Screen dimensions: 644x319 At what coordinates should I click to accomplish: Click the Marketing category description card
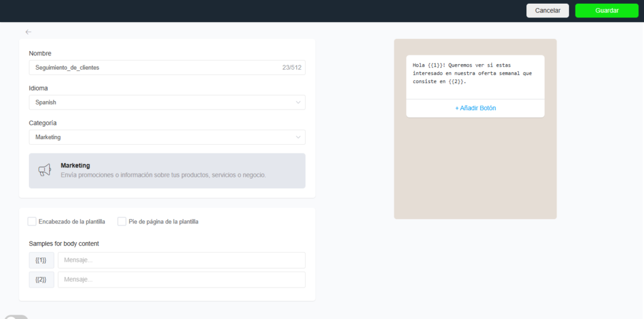click(167, 171)
